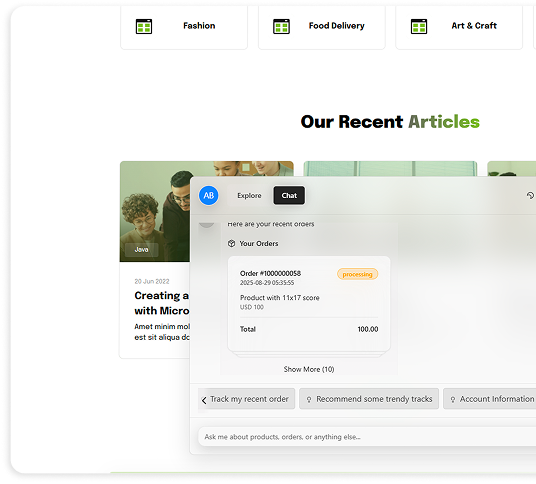Choose Track my recent order suggestion
The height and width of the screenshot is (484, 536).
[246, 399]
